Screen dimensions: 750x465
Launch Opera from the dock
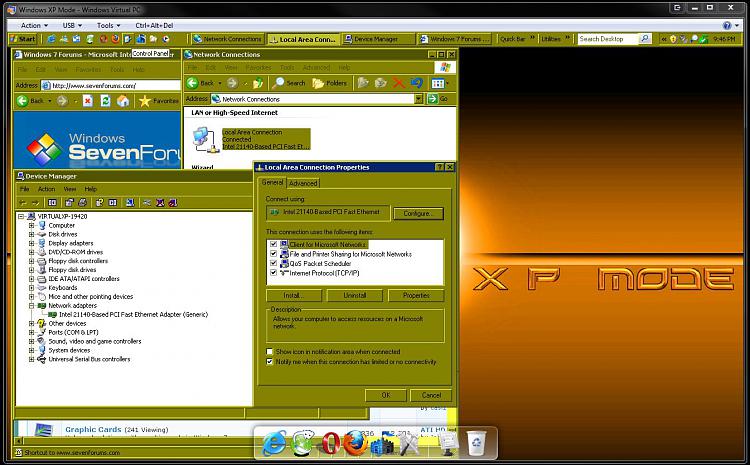point(331,443)
